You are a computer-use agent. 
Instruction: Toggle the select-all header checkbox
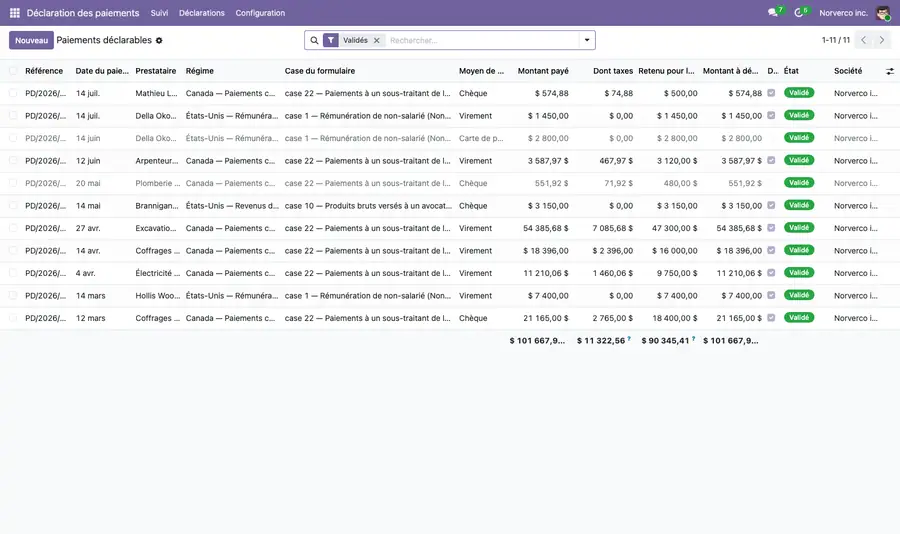(x=13, y=71)
